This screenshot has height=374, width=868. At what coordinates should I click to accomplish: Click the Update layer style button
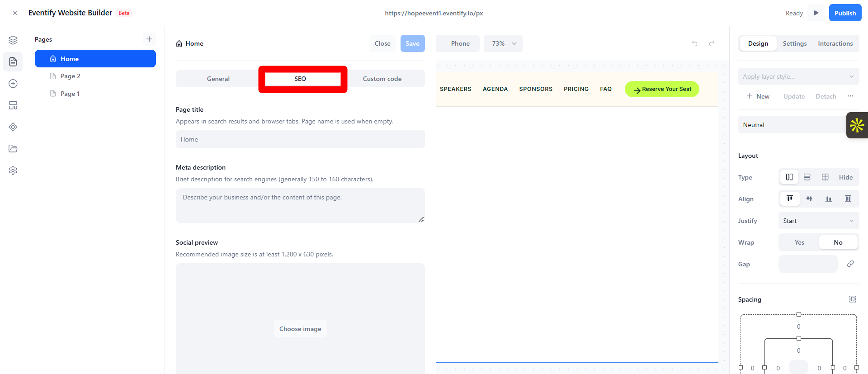pos(794,96)
